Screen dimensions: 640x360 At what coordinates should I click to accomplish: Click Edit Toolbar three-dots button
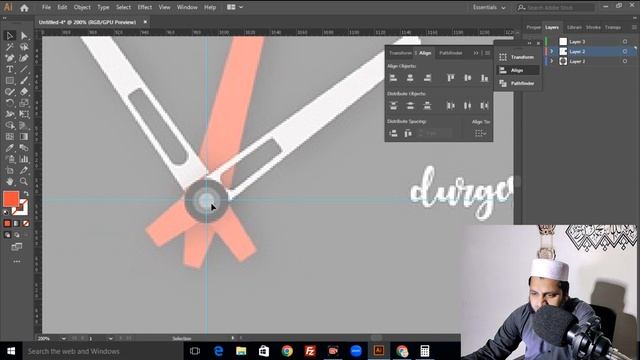pyautogui.click(x=17, y=261)
